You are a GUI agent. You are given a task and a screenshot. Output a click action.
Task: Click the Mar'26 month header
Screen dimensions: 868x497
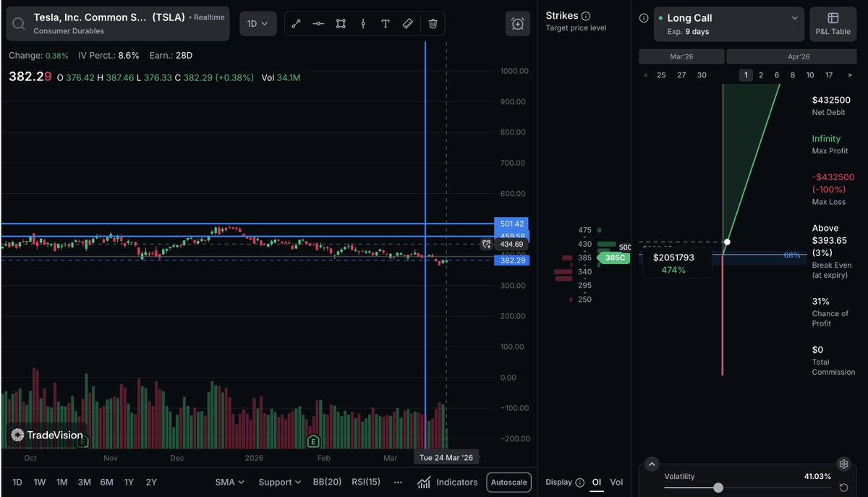point(681,56)
